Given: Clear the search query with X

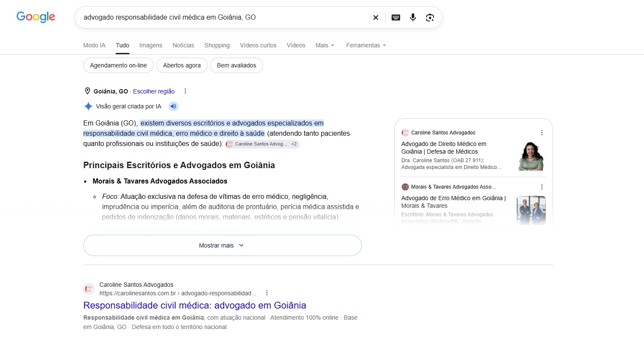Looking at the screenshot, I should [376, 17].
